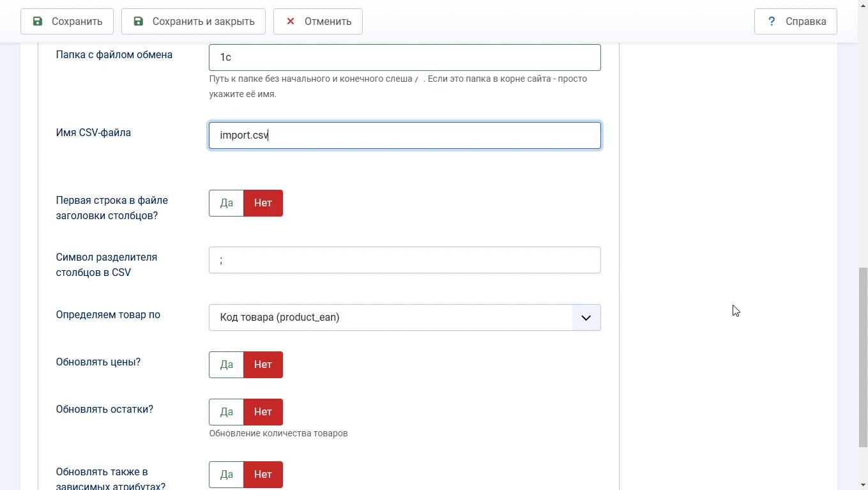Click the floppy disk icon on Сохранить
This screenshot has width=868, height=490.
(38, 21)
